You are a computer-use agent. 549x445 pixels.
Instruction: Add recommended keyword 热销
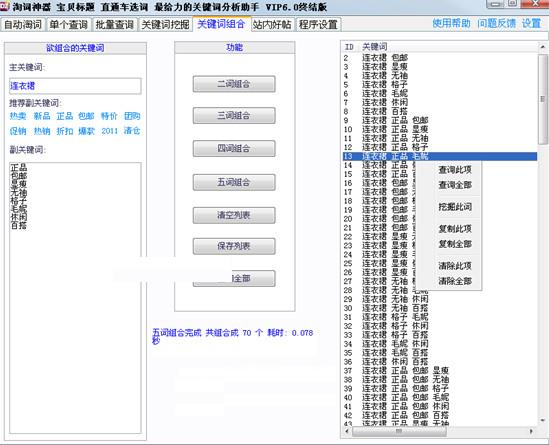pos(42,131)
